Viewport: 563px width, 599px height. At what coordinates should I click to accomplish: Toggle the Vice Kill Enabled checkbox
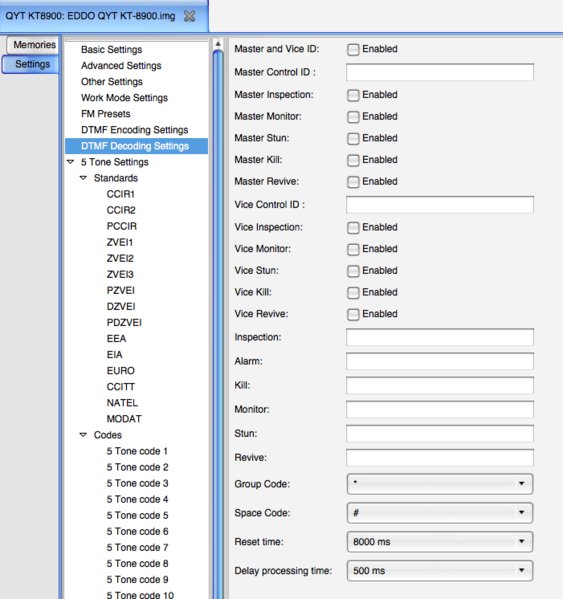click(353, 293)
